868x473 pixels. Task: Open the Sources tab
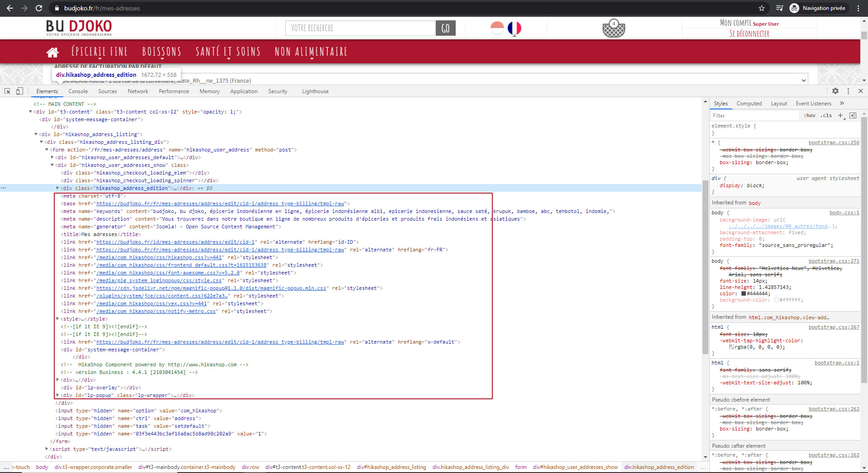[x=108, y=91]
